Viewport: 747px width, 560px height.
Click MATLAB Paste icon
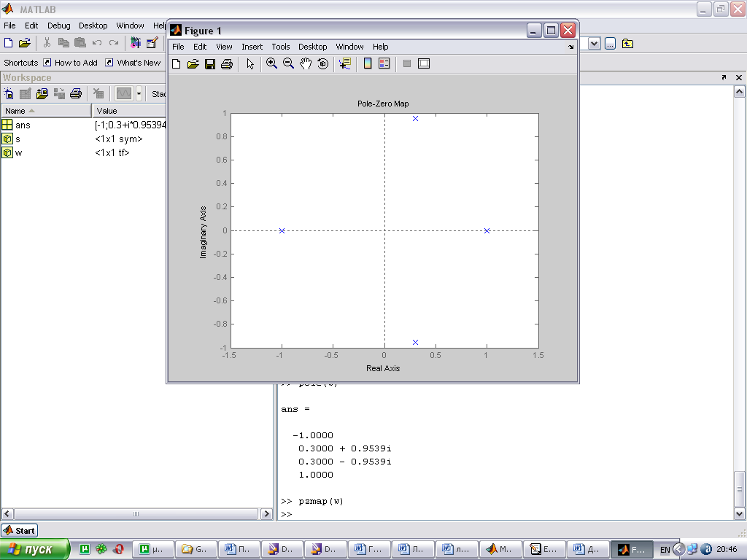80,43
